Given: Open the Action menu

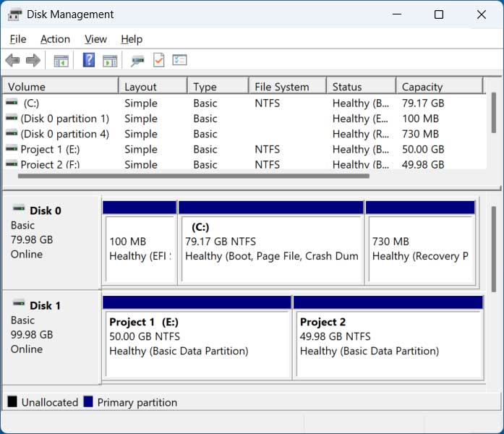Looking at the screenshot, I should point(55,39).
